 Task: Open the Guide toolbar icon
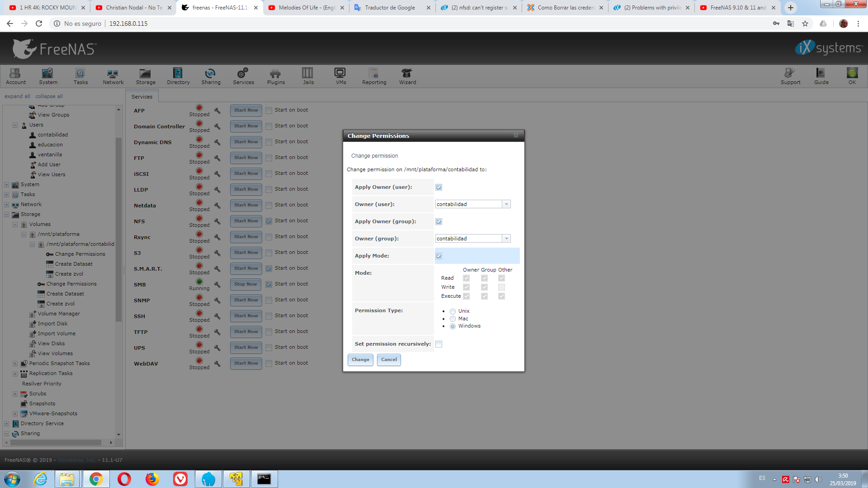pos(821,76)
